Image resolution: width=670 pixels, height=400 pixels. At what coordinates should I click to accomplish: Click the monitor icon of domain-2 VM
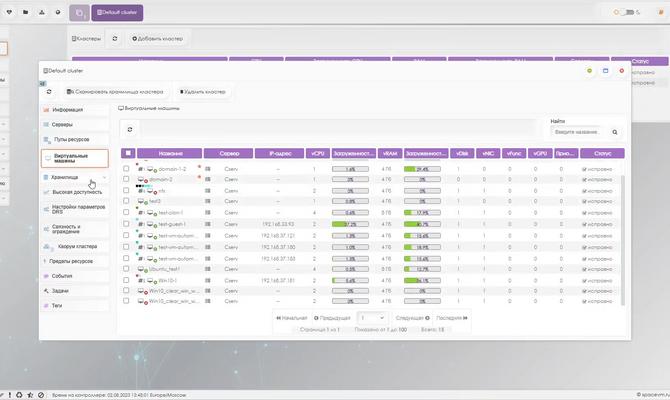pyautogui.click(x=141, y=179)
